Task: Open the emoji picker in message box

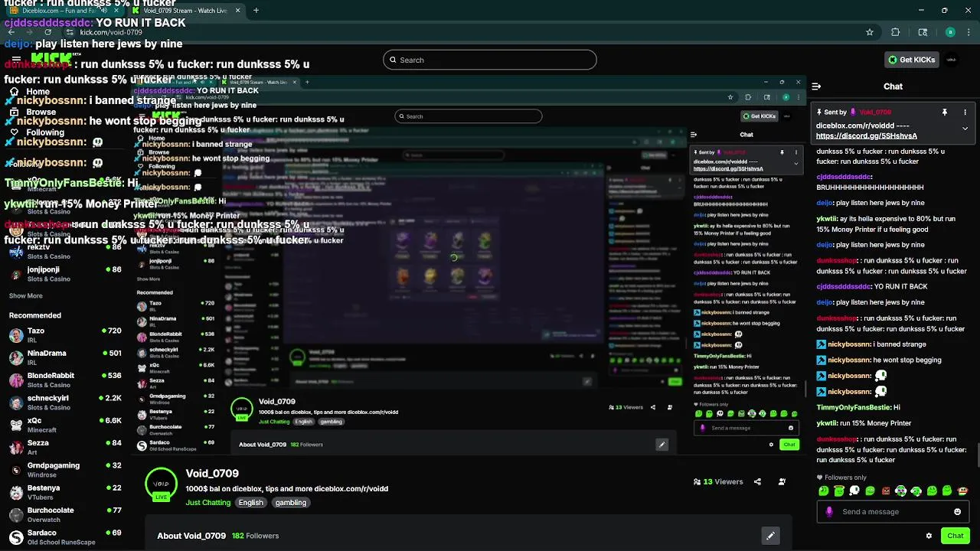Action: [x=957, y=512]
